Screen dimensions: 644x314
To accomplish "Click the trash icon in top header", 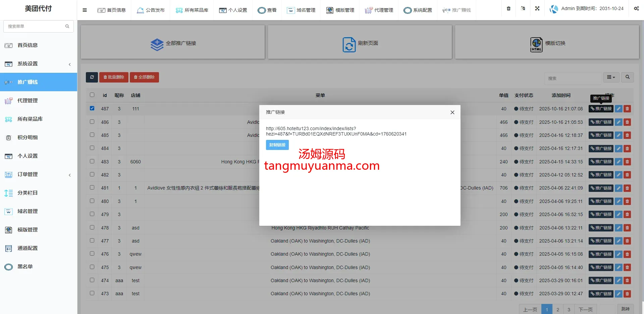I will point(508,8).
